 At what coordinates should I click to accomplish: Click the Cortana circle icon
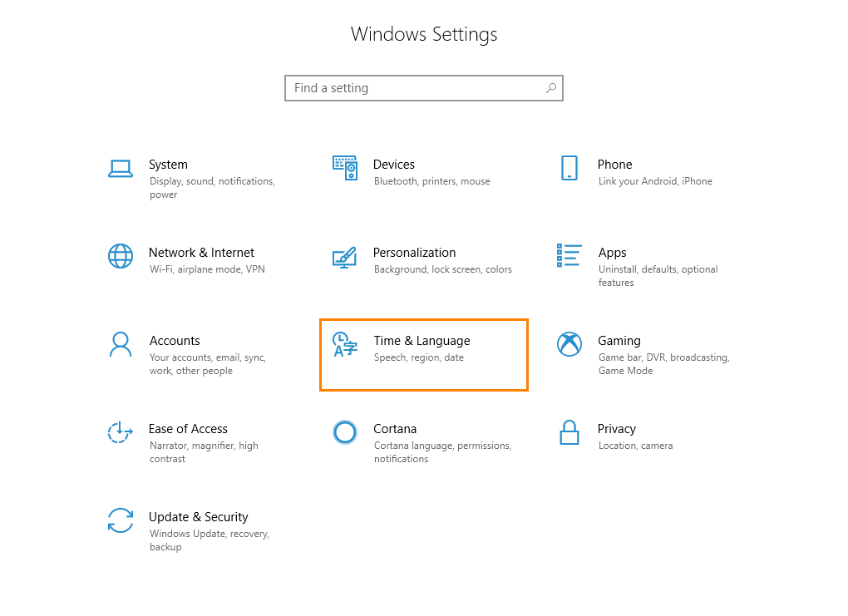(345, 431)
